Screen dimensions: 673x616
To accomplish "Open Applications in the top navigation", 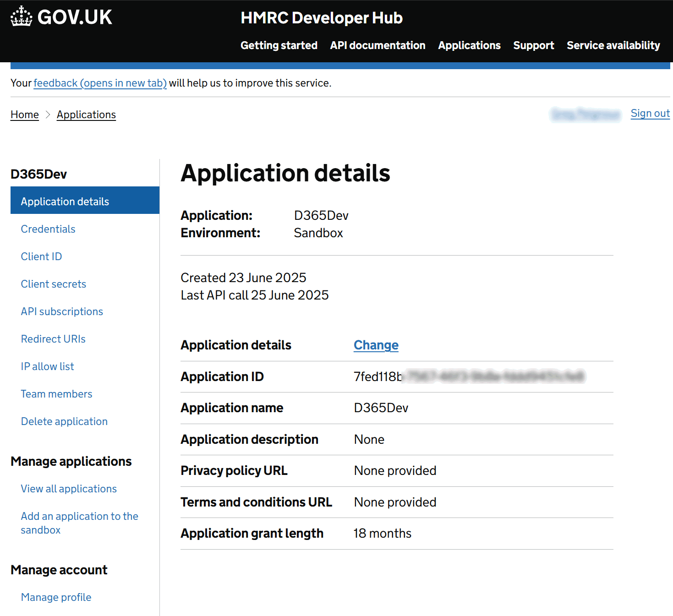I will click(x=470, y=45).
